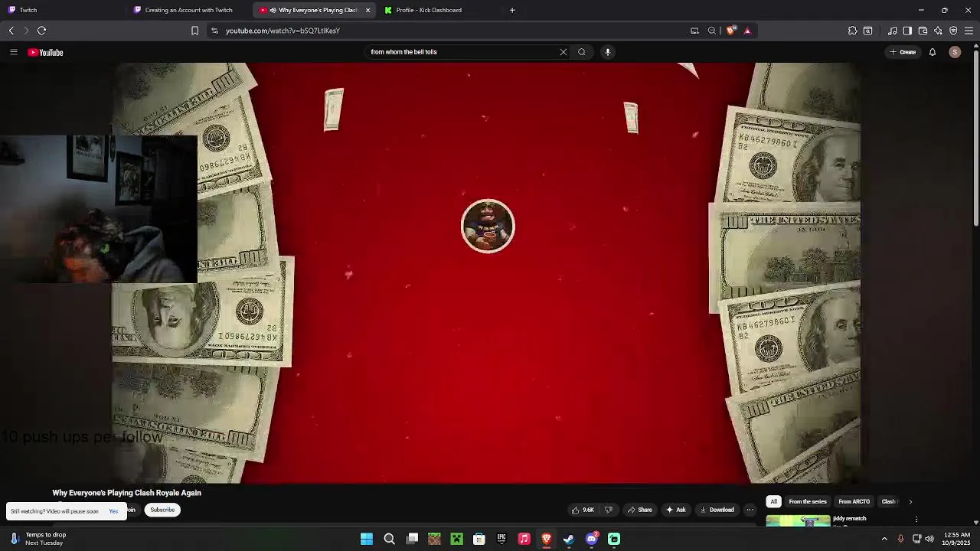Open the Brave Leo AI sparkle icon

[938, 31]
